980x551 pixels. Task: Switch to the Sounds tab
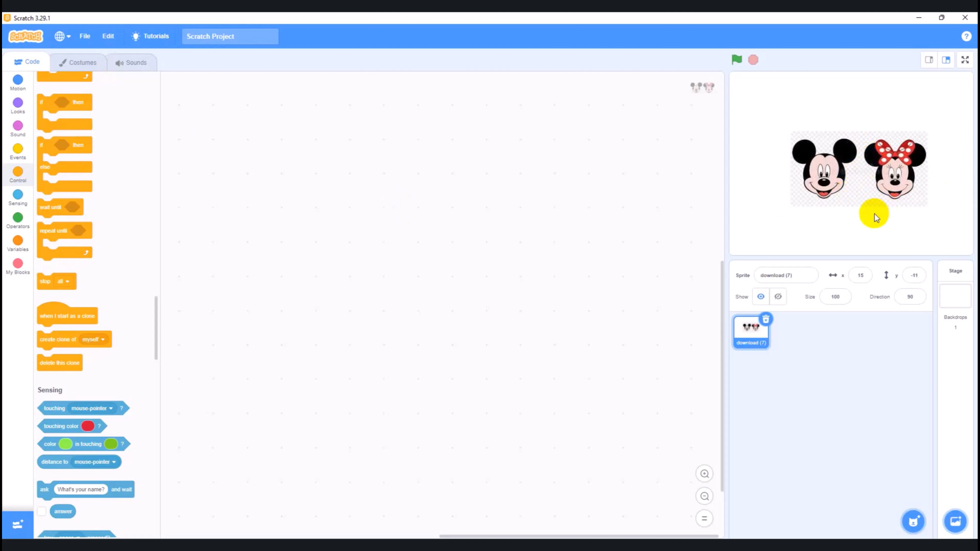pos(131,62)
